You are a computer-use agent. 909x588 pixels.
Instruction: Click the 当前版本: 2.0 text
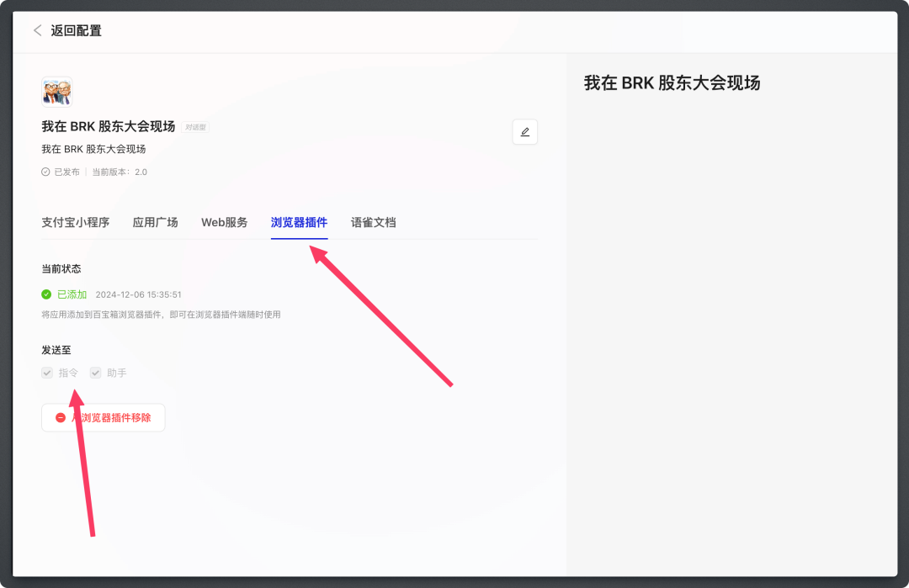[x=120, y=172]
